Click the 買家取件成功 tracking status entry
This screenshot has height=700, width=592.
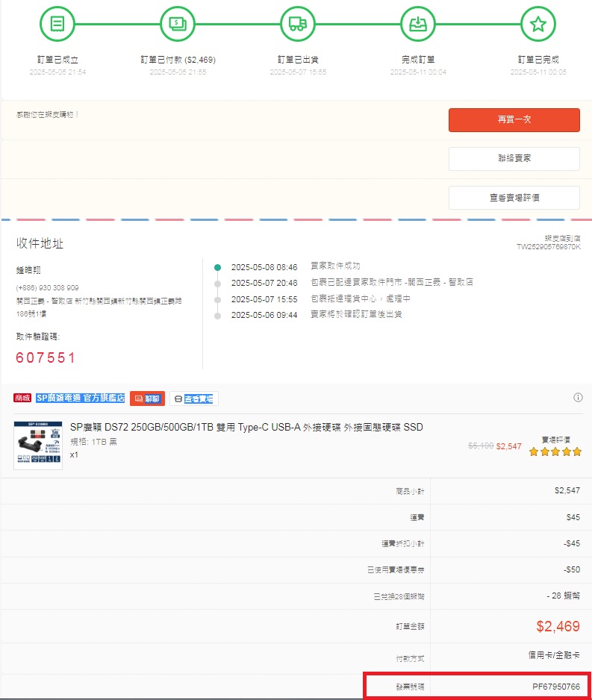(x=335, y=266)
